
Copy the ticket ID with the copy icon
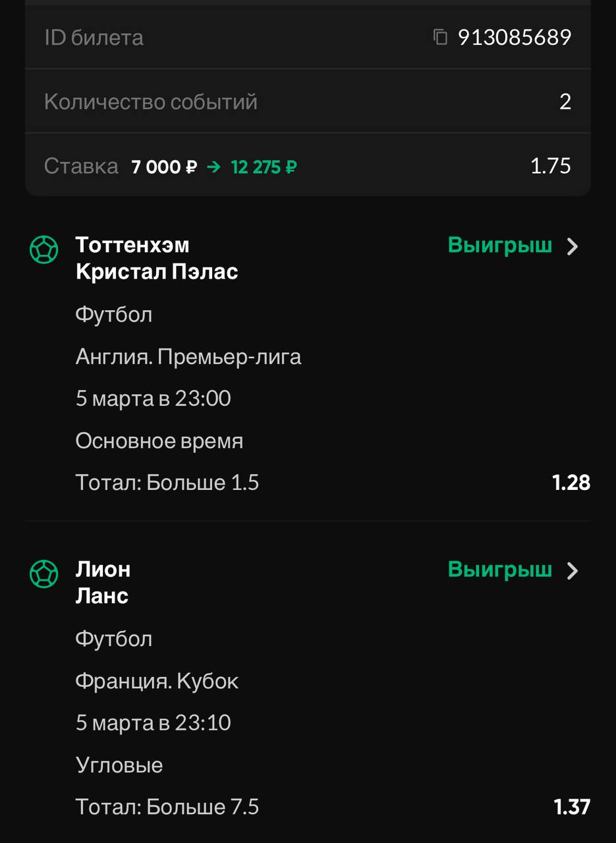click(440, 37)
